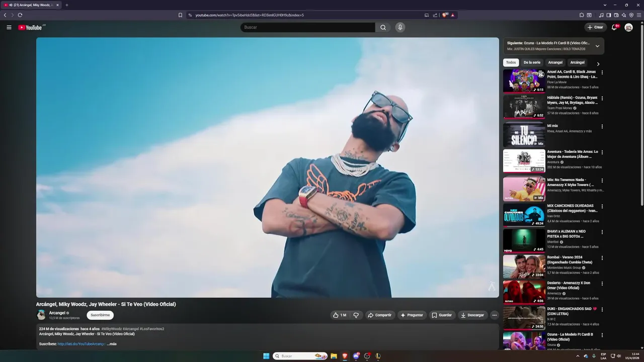Open Desierto Amenazzy X Don Omar thumbnail
The width and height of the screenshot is (644, 362).
point(524,292)
